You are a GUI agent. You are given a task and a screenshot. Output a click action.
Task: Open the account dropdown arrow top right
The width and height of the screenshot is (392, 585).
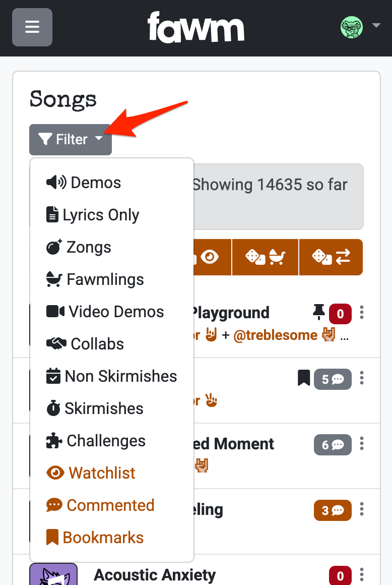(377, 25)
